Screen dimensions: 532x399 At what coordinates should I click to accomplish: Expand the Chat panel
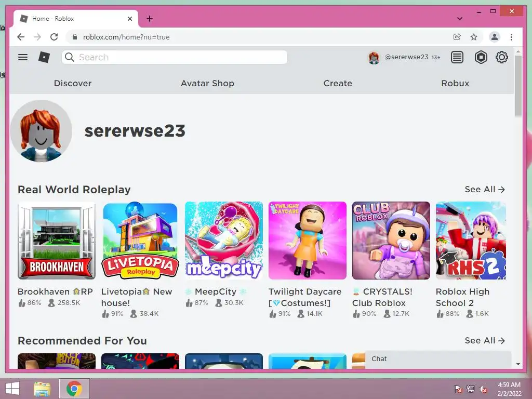coord(438,360)
